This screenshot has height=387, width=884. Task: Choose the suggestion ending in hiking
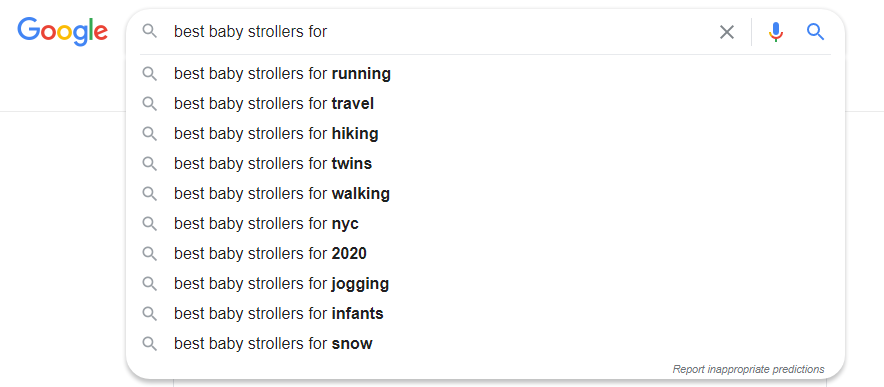click(x=485, y=134)
